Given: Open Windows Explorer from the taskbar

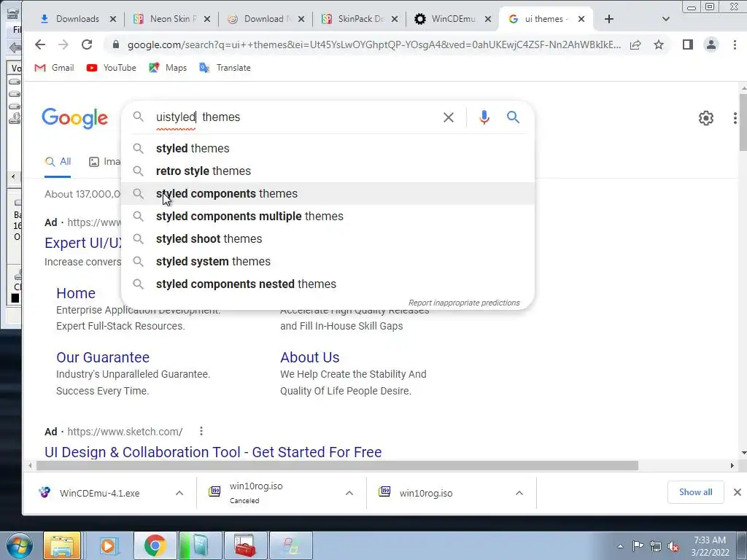Looking at the screenshot, I should pos(62,545).
